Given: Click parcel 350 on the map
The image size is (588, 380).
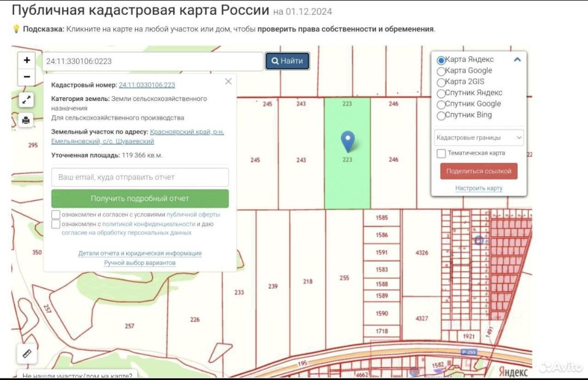Looking at the screenshot, I should click(37, 253).
